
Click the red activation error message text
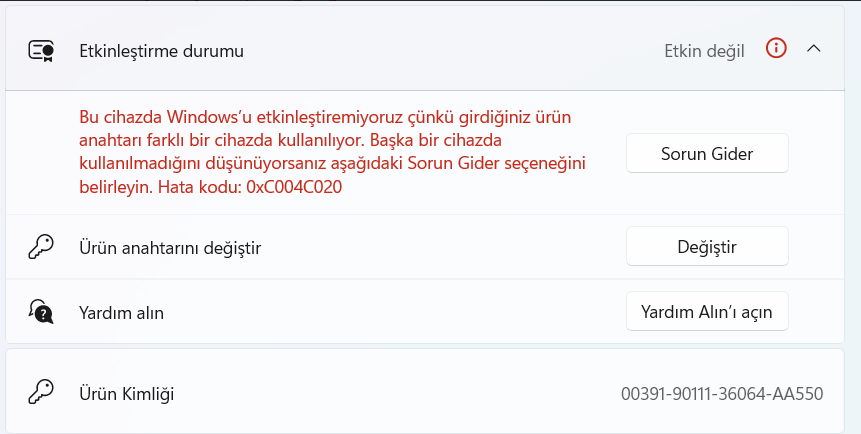tap(332, 152)
